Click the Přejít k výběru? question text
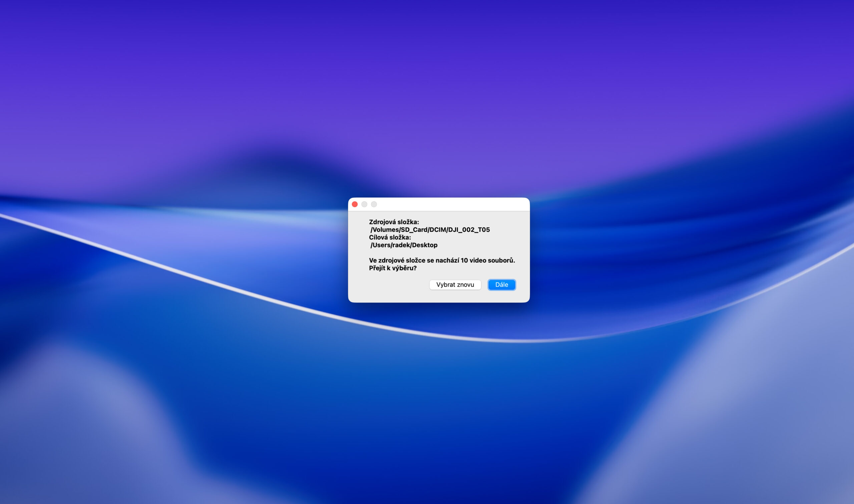 [393, 268]
